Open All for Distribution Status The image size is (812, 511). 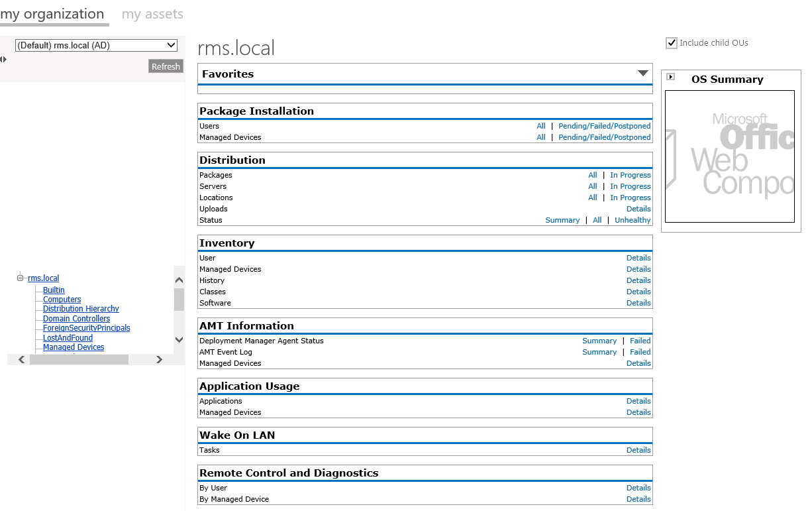597,220
